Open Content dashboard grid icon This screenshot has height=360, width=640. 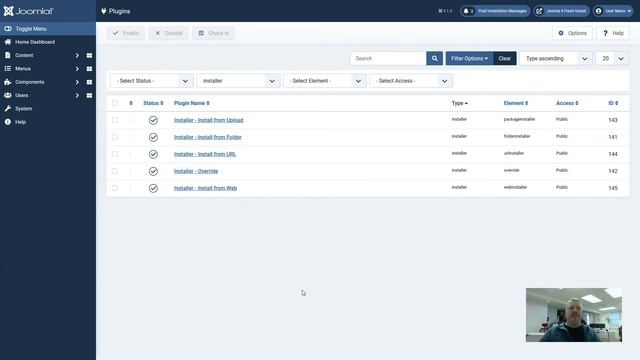(89, 55)
